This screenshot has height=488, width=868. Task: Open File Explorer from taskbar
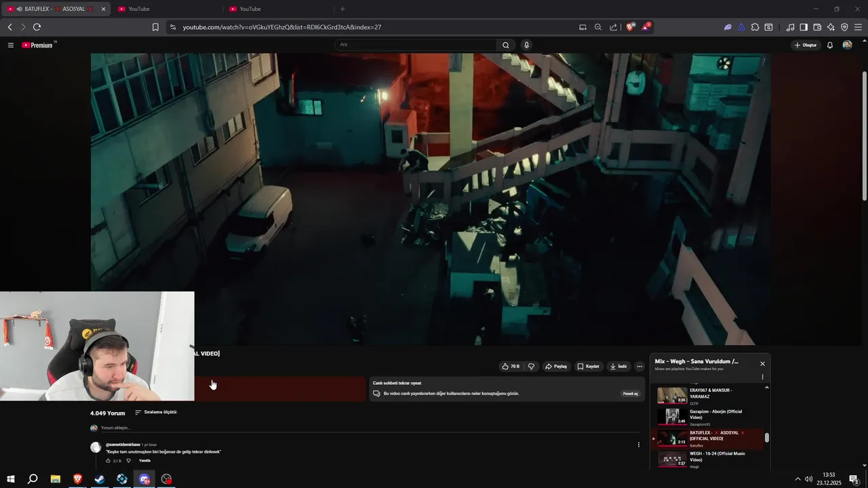[x=55, y=479]
